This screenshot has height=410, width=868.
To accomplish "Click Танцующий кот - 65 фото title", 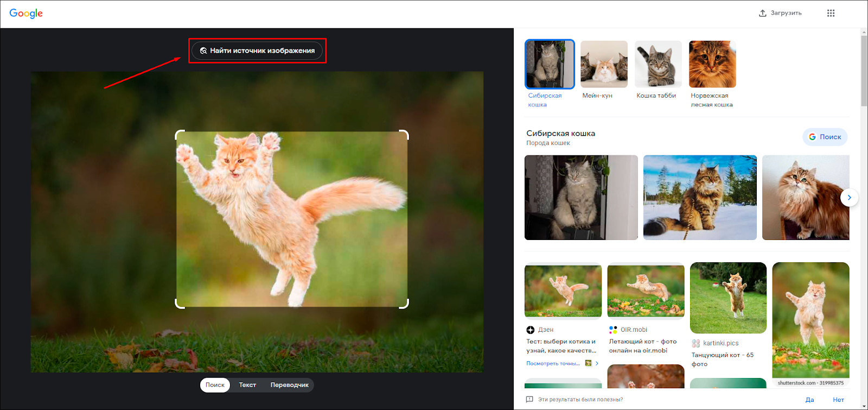I will (723, 359).
